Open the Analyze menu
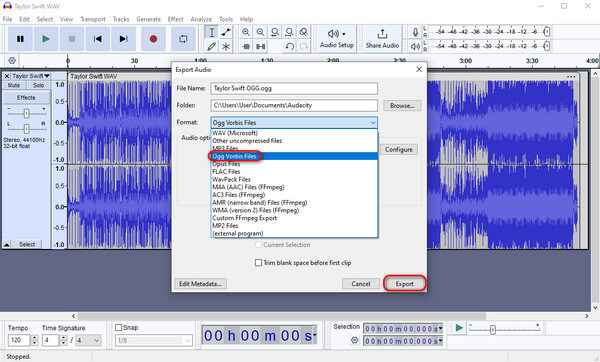Screen dimensions: 600x362 click(201, 19)
